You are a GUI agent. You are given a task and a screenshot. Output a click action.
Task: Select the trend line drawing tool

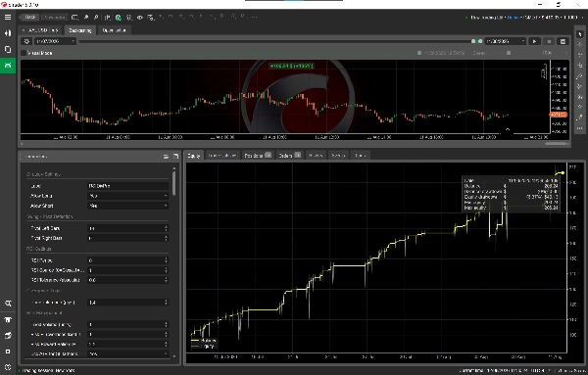[x=580, y=76]
